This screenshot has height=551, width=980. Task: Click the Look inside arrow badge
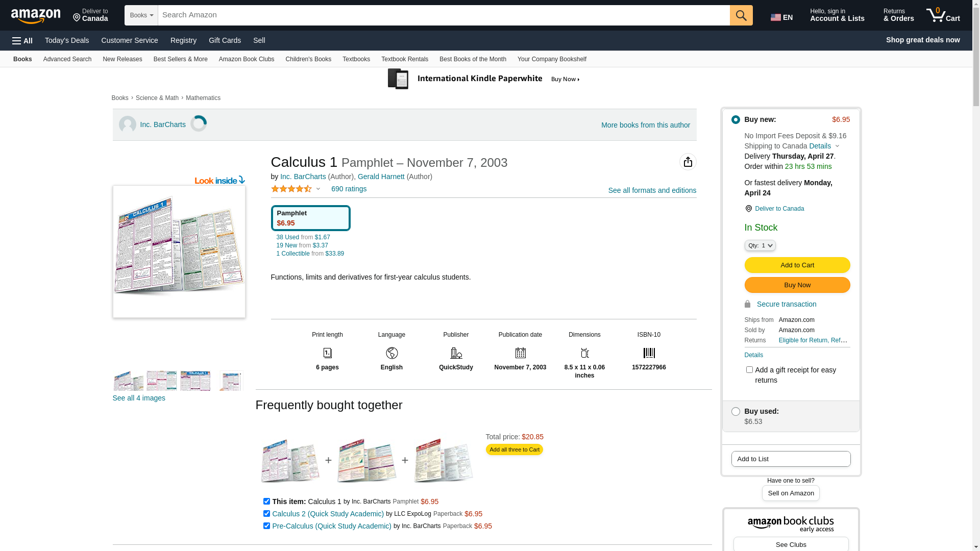(220, 180)
